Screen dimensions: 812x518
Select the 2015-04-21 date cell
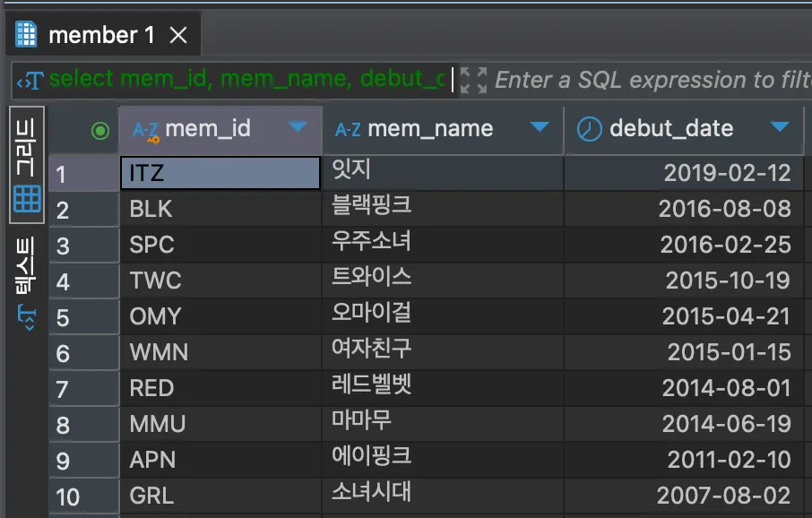(x=684, y=316)
